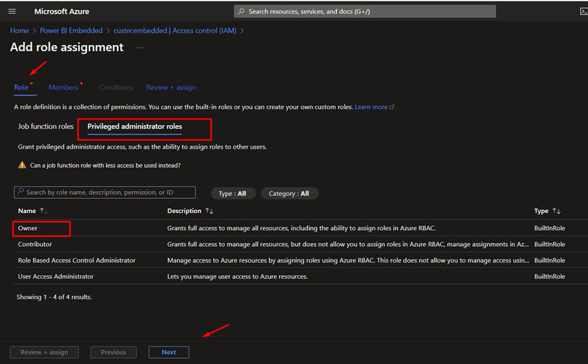Open the Azure portal hamburger menu
The height and width of the screenshot is (364, 588).
coord(12,12)
